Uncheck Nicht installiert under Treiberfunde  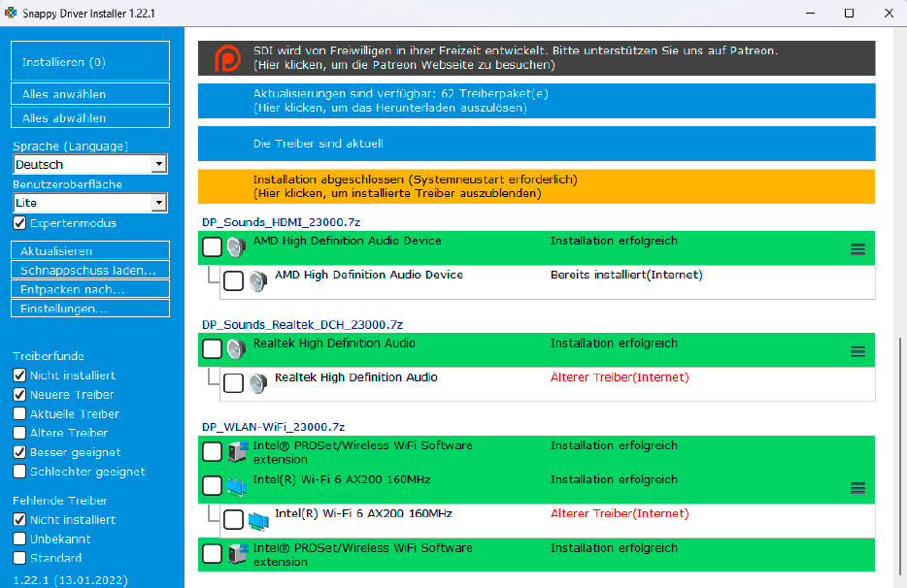pyautogui.click(x=19, y=376)
